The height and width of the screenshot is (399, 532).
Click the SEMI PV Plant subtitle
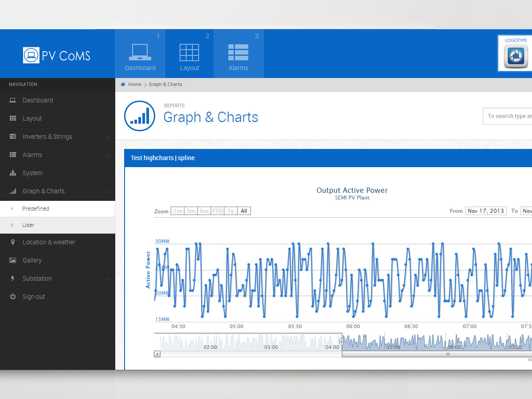[352, 198]
